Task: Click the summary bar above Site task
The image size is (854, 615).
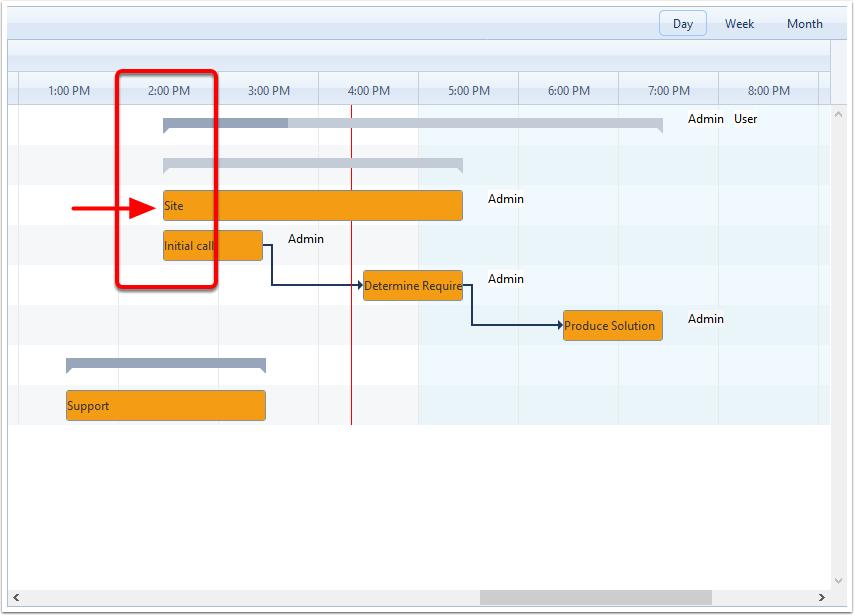Action: coord(313,165)
